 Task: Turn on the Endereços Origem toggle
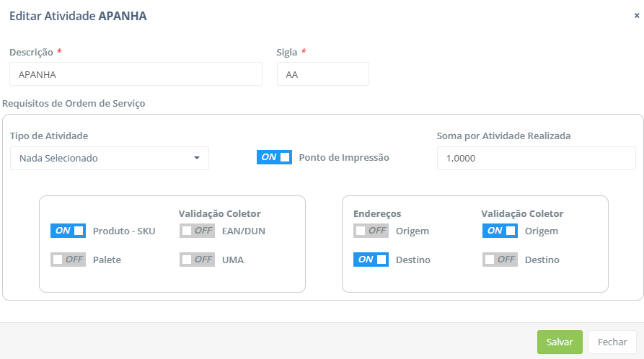click(371, 231)
